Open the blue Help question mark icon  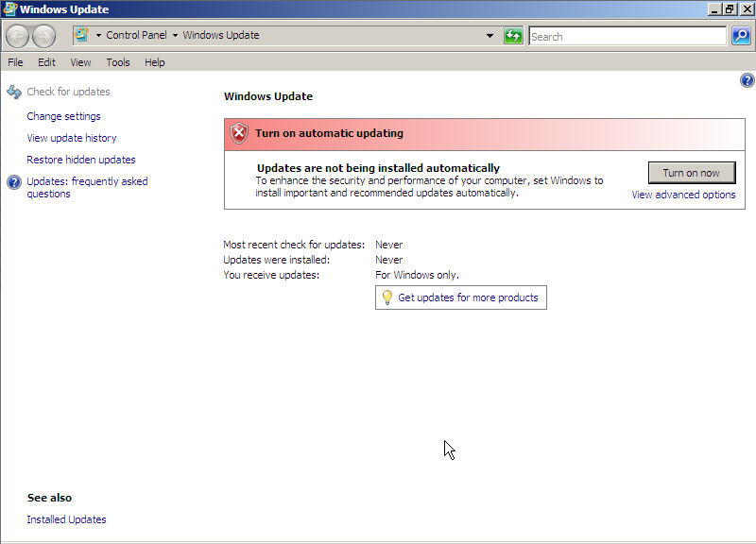click(x=747, y=80)
